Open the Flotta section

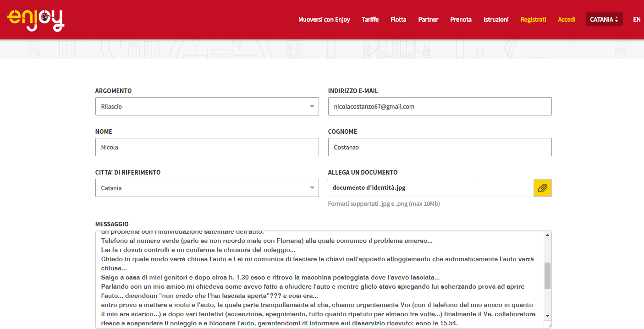click(398, 20)
